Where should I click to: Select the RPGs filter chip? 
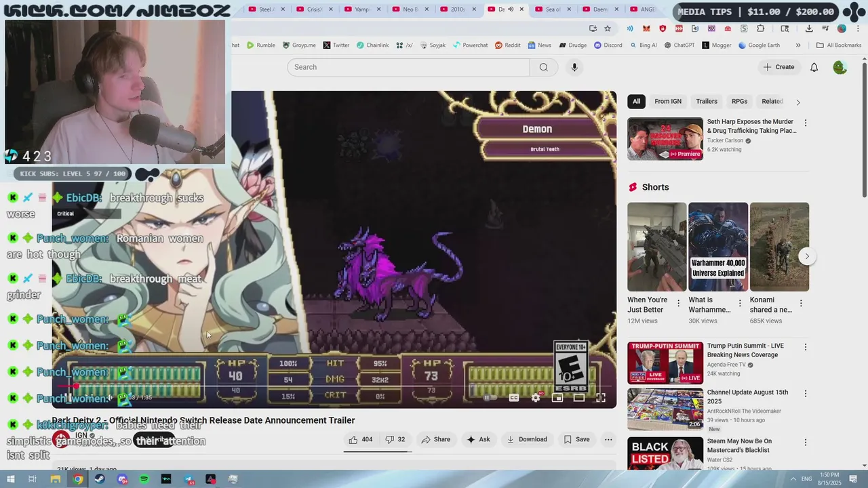pos(739,102)
